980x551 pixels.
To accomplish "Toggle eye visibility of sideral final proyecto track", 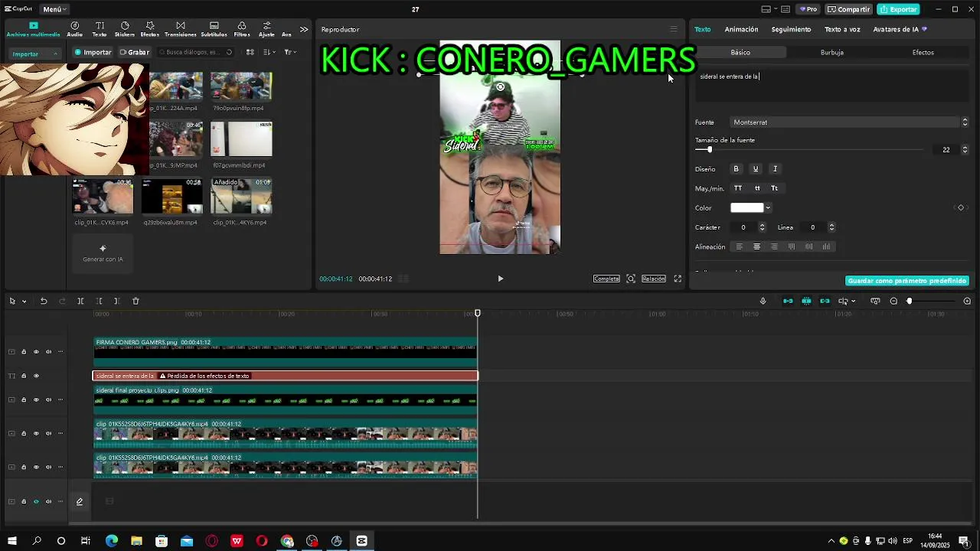I will (x=36, y=399).
